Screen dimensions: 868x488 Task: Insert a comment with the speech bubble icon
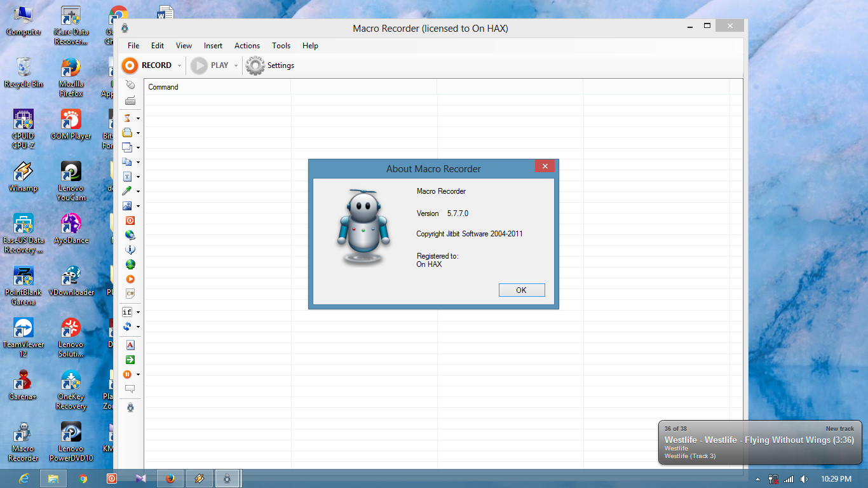pos(130,390)
